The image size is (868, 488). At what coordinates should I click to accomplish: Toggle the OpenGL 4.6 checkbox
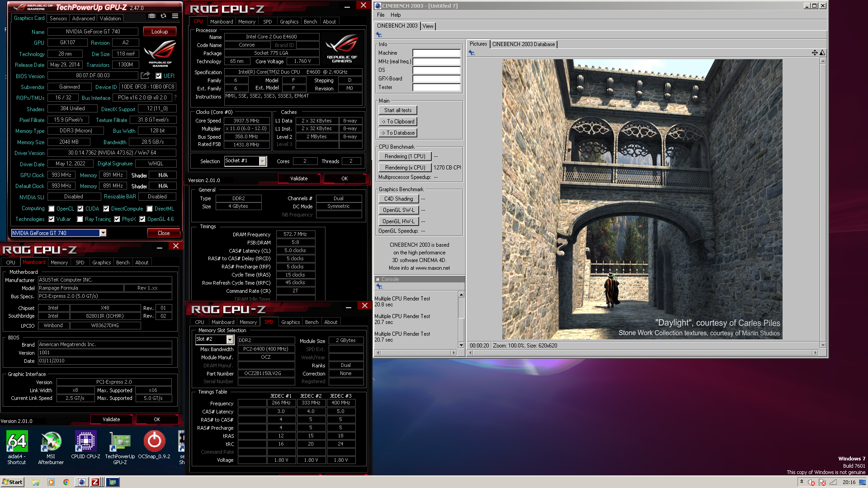(142, 219)
